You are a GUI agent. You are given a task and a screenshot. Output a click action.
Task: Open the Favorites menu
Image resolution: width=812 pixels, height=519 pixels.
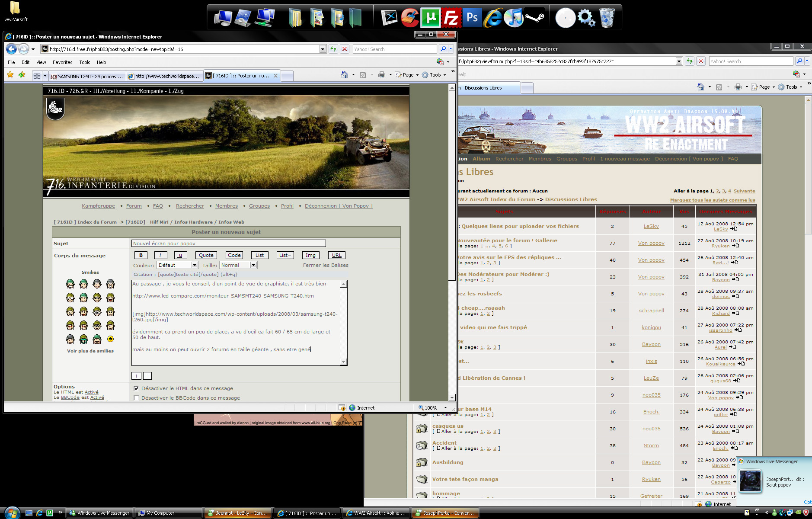(x=63, y=62)
